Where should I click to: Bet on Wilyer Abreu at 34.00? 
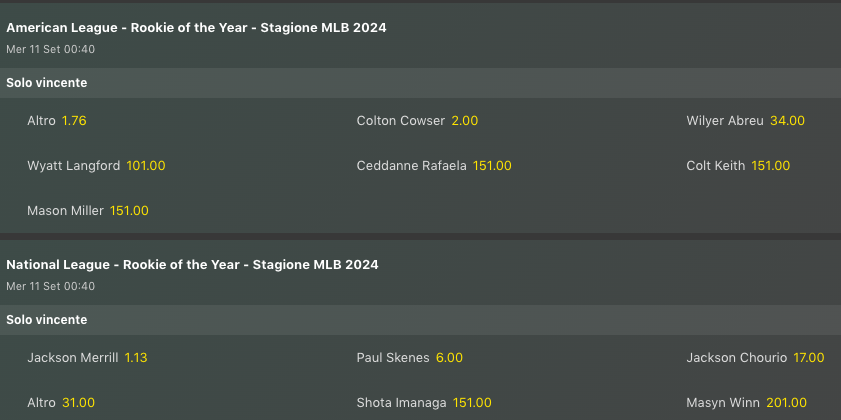tap(745, 121)
